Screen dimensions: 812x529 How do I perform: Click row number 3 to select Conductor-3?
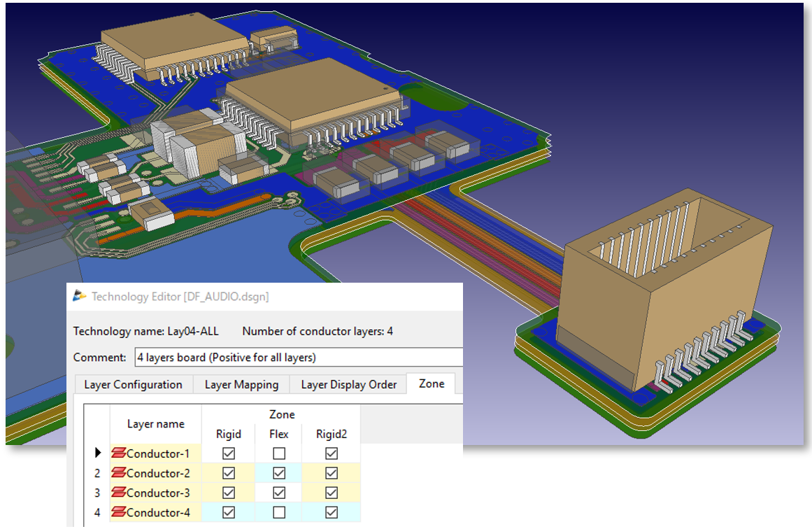click(97, 493)
